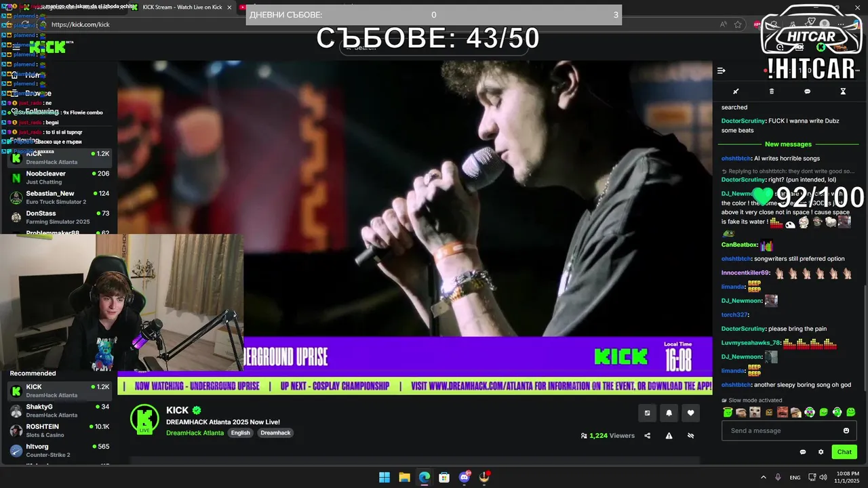The height and width of the screenshot is (488, 868).
Task: Open the DreamHack Atlanta category link
Action: pyautogui.click(x=195, y=433)
